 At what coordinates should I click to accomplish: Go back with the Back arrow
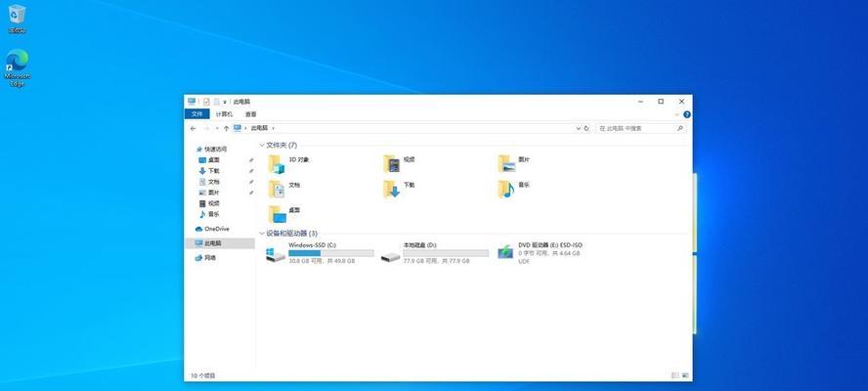click(x=193, y=128)
